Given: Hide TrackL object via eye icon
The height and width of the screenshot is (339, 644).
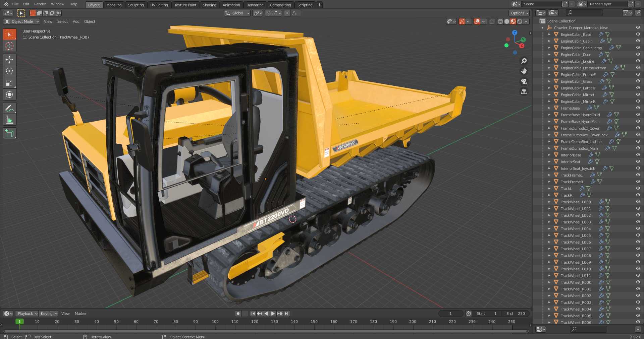Looking at the screenshot, I should [638, 188].
